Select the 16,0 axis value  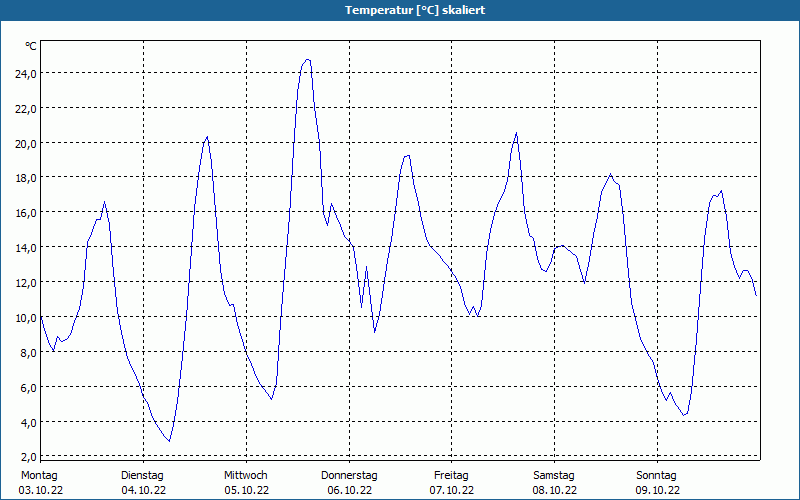26,213
